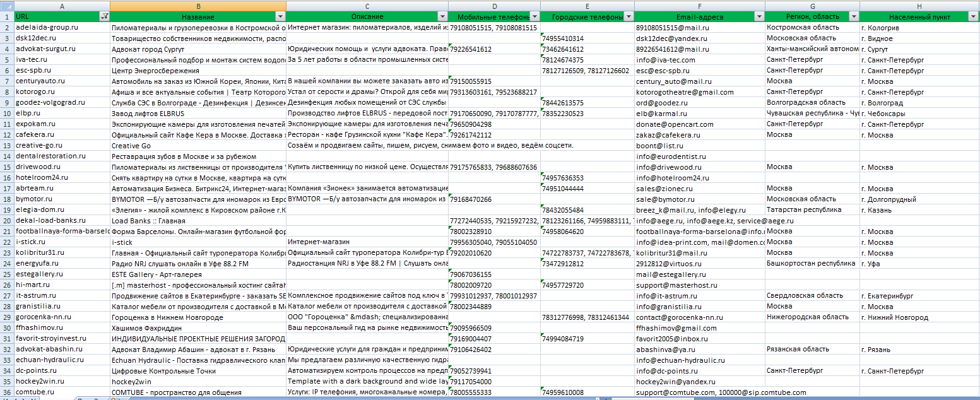Open the Населенный пункт filter dropdown

point(973,16)
